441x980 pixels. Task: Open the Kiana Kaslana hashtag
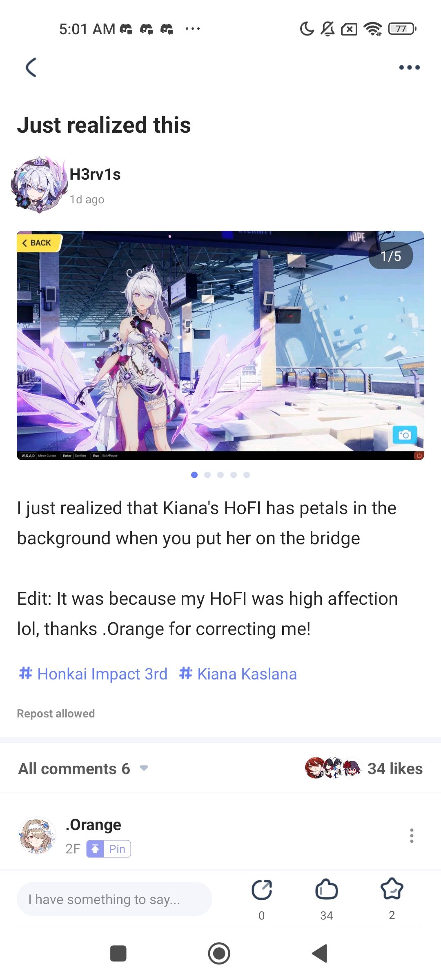tap(238, 674)
